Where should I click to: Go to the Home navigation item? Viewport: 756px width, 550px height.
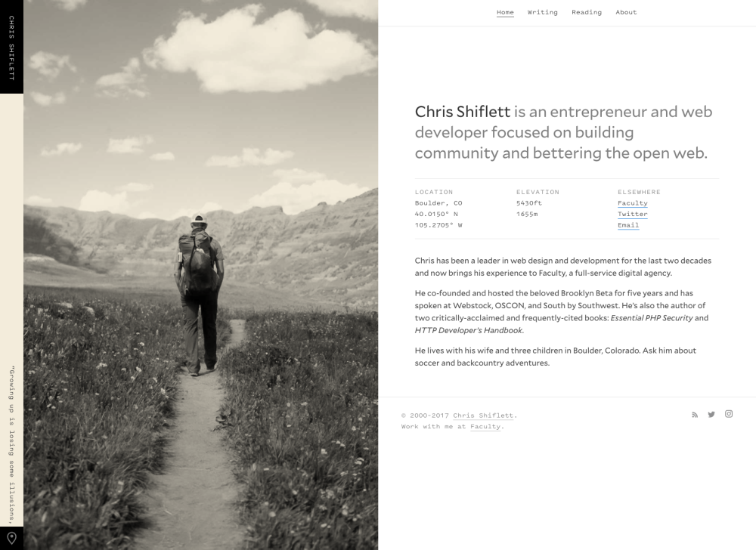505,12
